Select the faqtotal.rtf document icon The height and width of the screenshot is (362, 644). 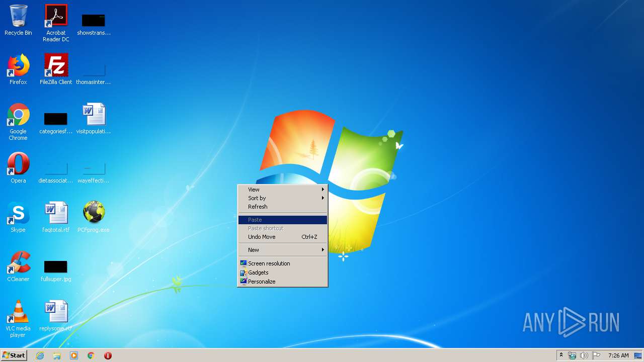pyautogui.click(x=56, y=217)
